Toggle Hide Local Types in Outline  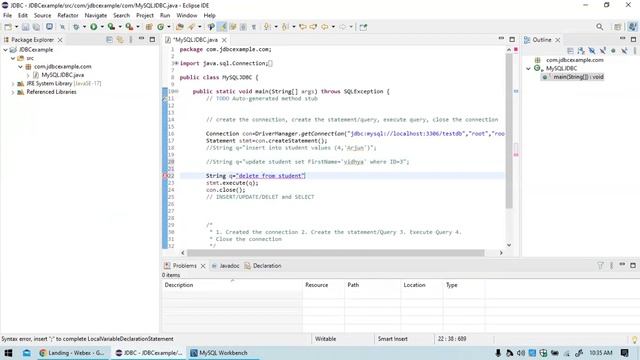point(624,51)
